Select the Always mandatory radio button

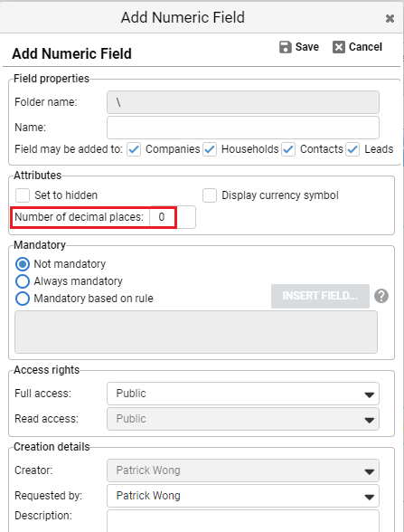(23, 281)
